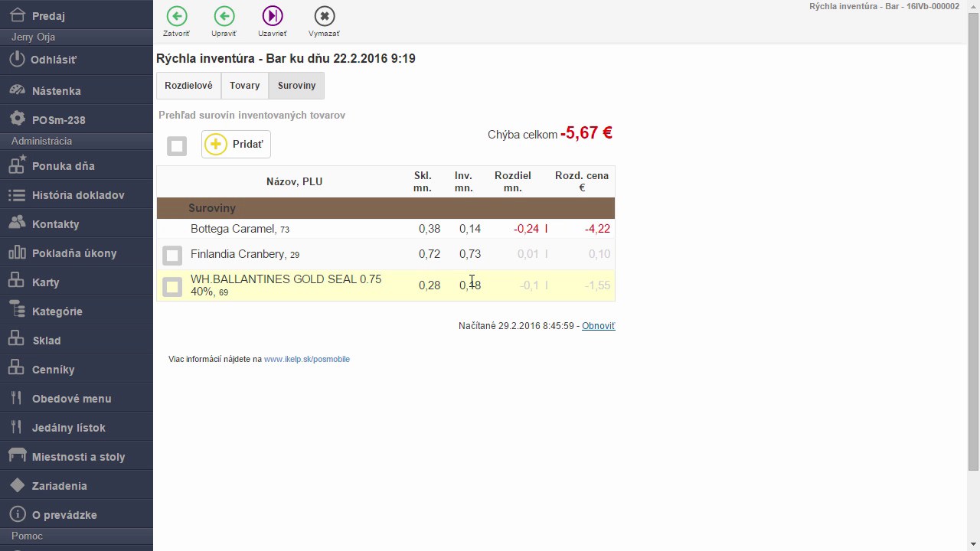980x551 pixels.
Task: Click the Vymazať toolbar icon
Action: click(x=325, y=16)
